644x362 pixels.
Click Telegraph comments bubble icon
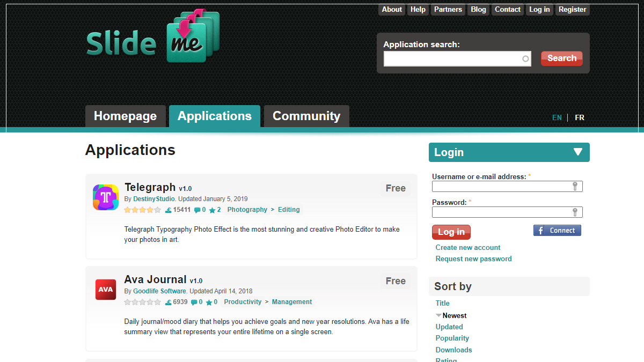[x=197, y=210]
